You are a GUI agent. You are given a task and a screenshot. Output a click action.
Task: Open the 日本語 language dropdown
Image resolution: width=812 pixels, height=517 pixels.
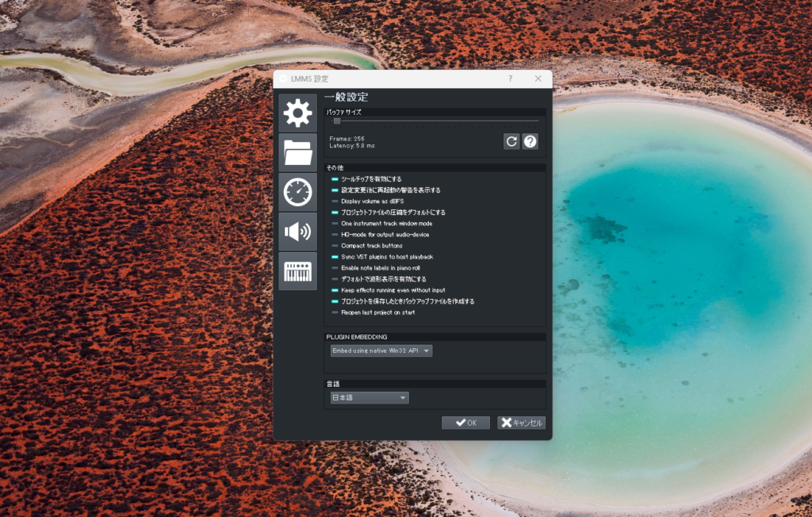(370, 398)
